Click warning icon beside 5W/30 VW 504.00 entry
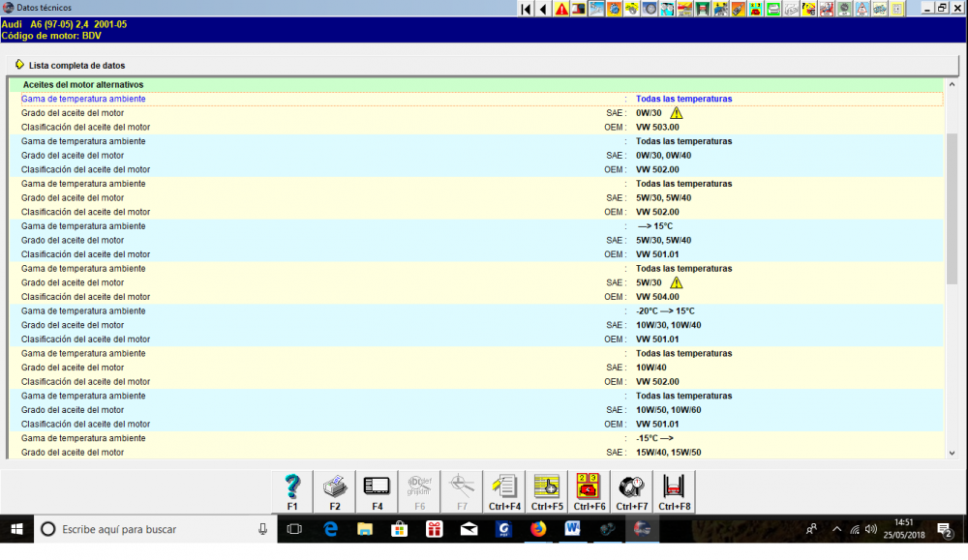This screenshot has height=560, width=968. (x=677, y=282)
